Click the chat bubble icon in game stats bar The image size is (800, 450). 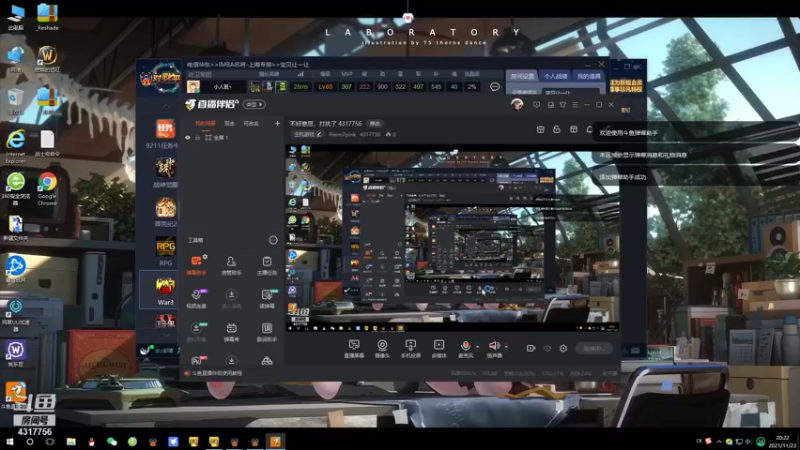coord(494,87)
